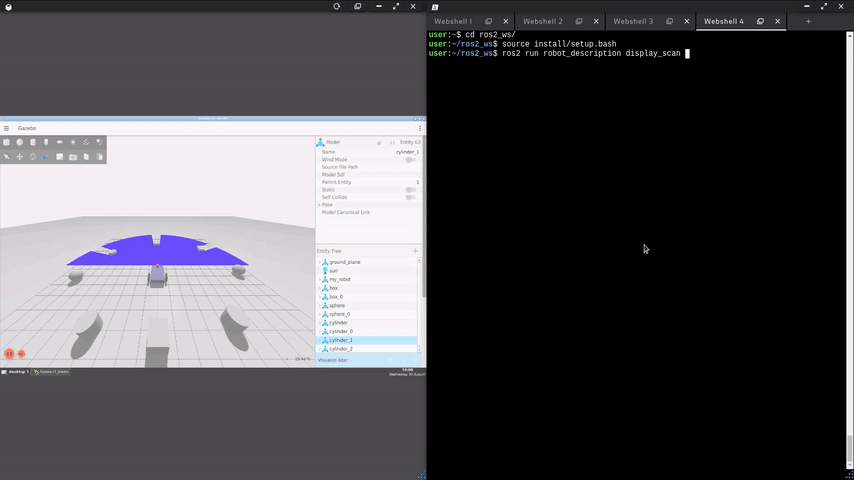Expand the box_0 tree node
Screen dimensions: 854x480
pyautogui.click(x=320, y=297)
